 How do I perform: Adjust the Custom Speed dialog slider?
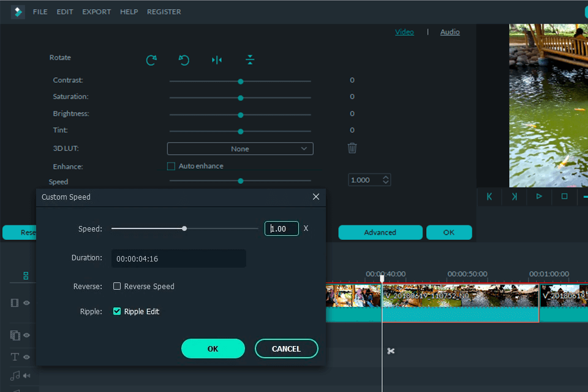pos(184,228)
